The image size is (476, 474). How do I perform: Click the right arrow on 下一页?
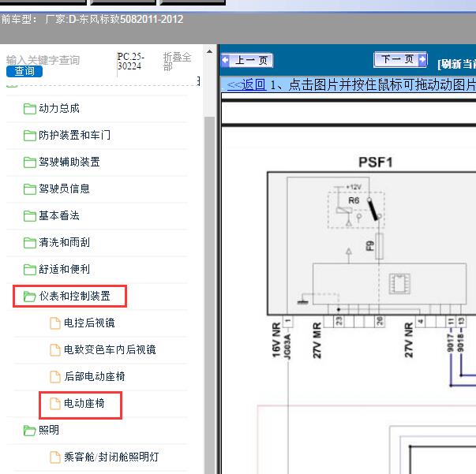tap(422, 59)
